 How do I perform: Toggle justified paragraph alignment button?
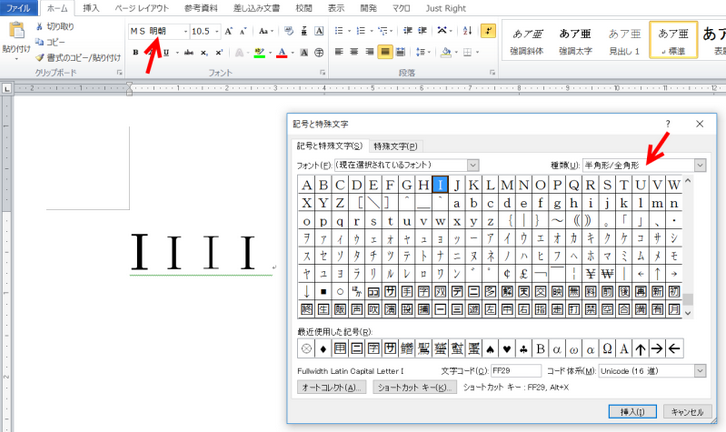tap(384, 52)
